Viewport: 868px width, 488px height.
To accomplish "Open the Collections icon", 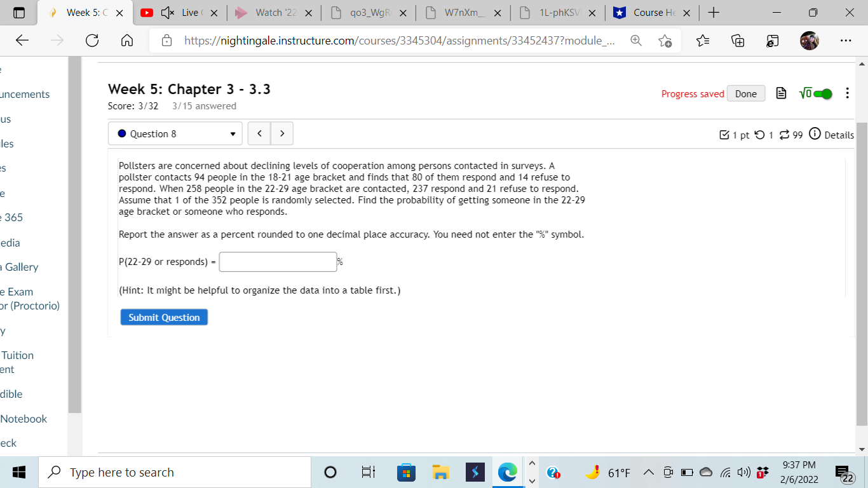I will click(738, 41).
